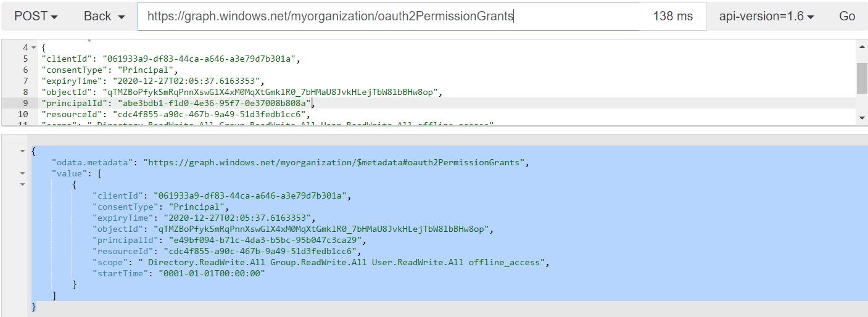Click the 138 ms response time label
Screen dimensions: 868x317
point(672,17)
